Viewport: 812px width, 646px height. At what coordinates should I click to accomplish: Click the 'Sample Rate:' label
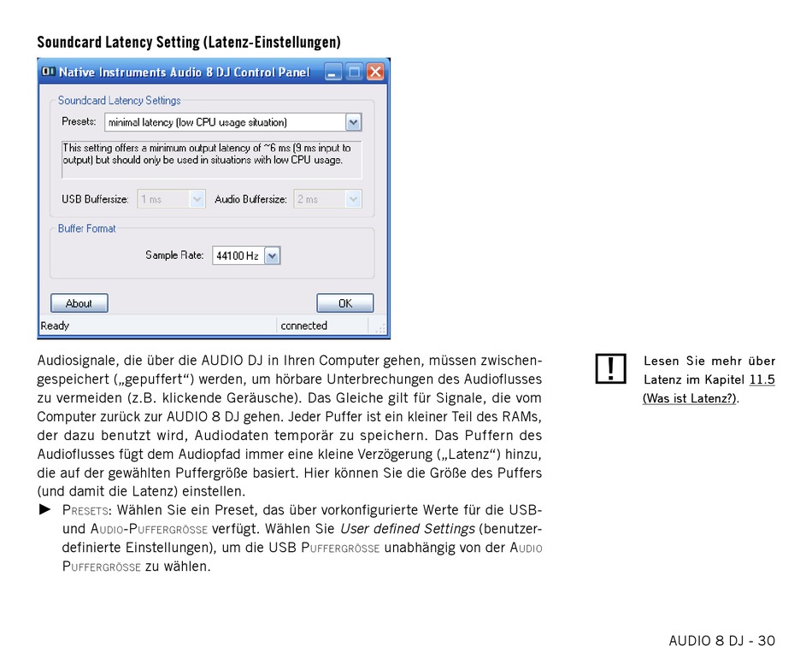[174, 255]
